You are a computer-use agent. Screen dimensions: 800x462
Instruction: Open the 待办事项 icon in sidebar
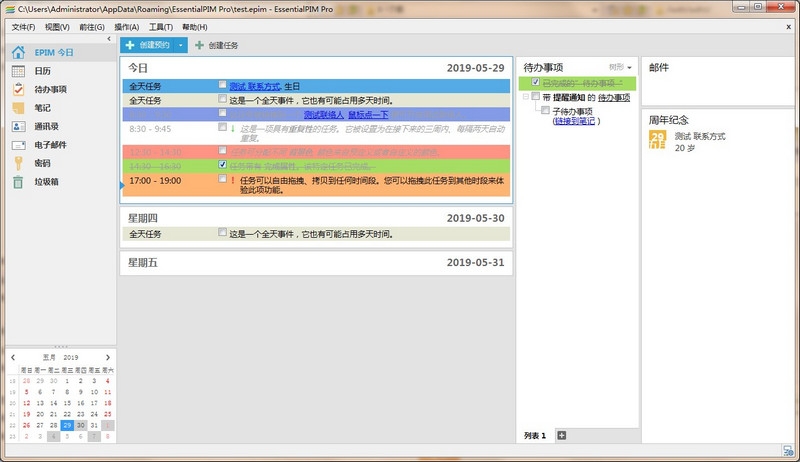coord(18,89)
